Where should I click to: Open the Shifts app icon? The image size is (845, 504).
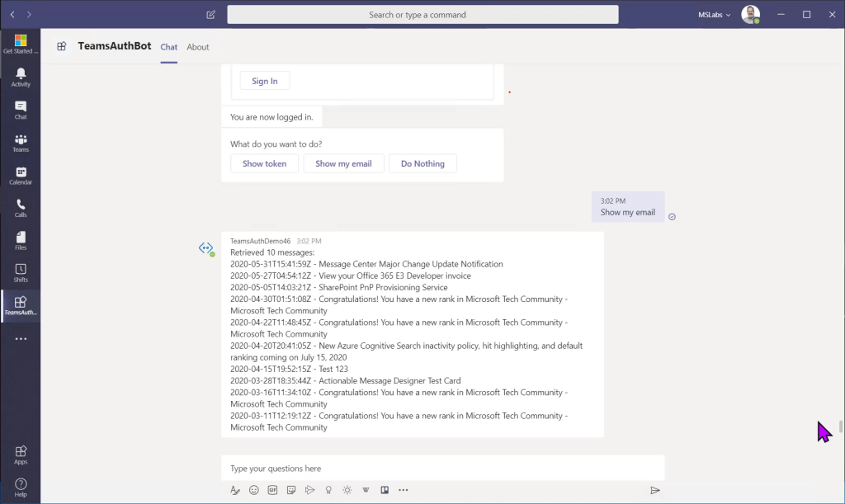coord(21,272)
